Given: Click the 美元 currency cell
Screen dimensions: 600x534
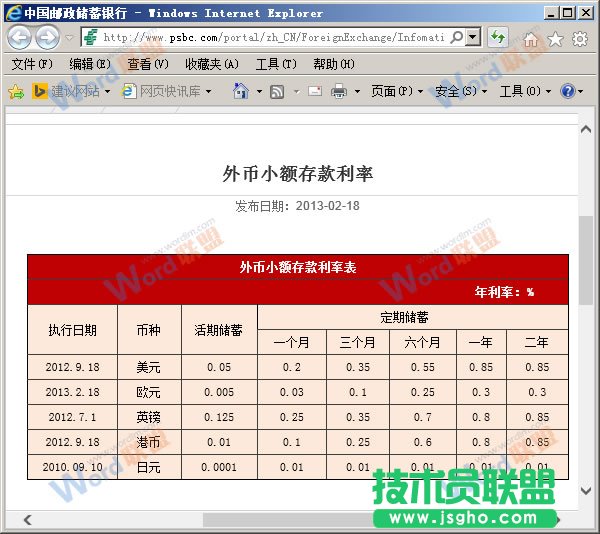Looking at the screenshot, I should [x=148, y=367].
